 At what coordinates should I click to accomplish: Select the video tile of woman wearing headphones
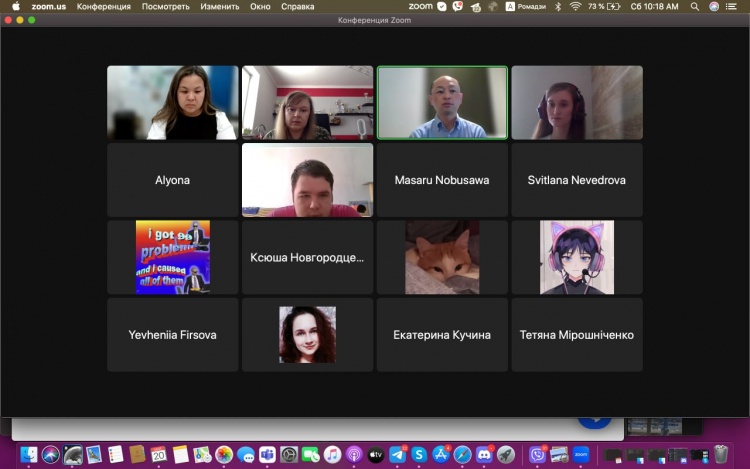[577, 103]
